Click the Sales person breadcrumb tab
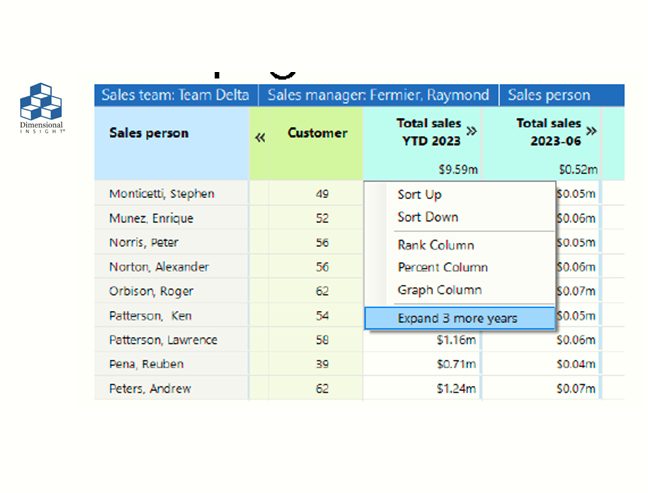Screen dimensions: 648x493 tap(549, 96)
